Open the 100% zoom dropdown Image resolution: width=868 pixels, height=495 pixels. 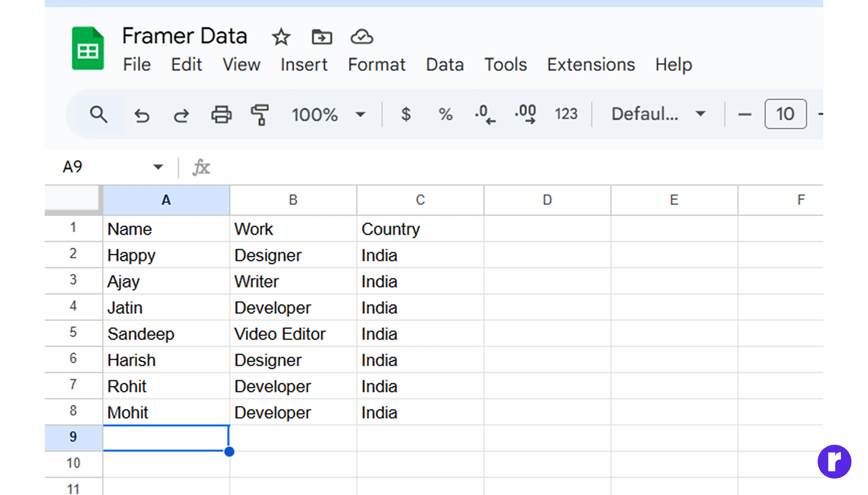tap(328, 114)
